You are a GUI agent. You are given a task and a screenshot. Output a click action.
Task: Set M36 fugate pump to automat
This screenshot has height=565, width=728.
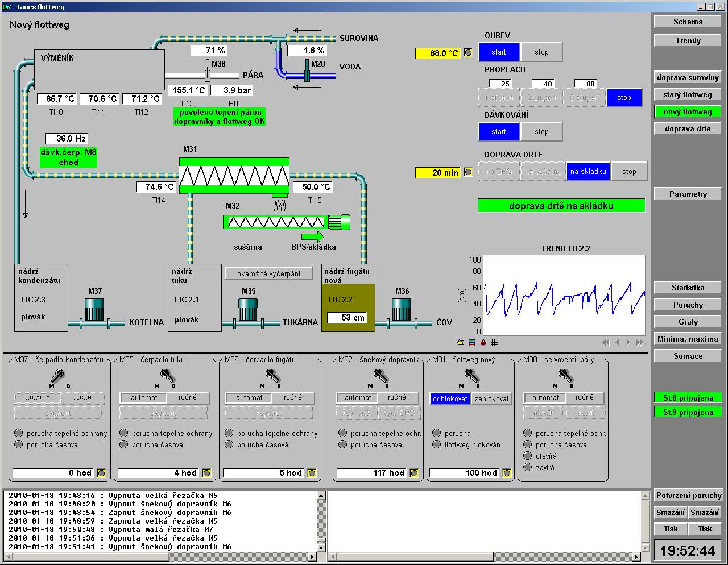[249, 398]
